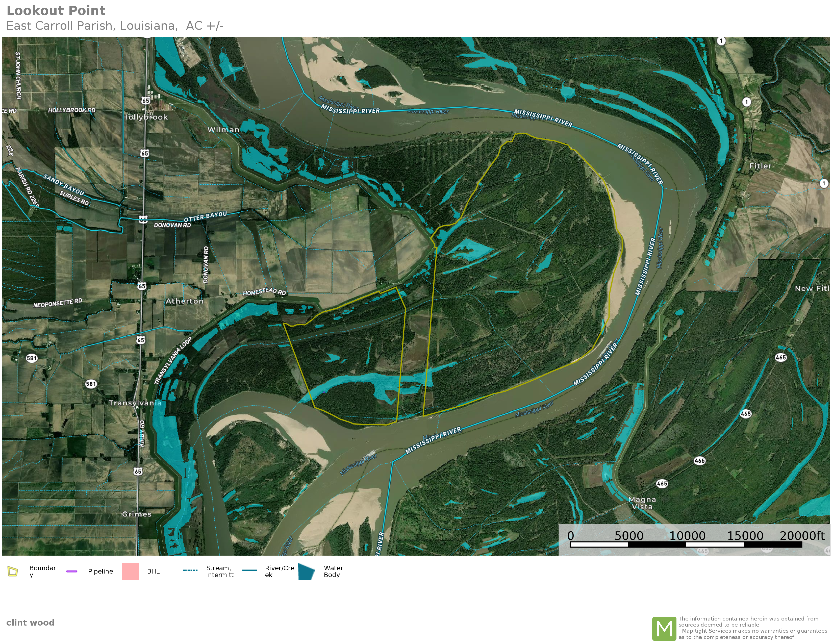Click the yellow Boundary legend icon
833x644 pixels.
click(13, 571)
